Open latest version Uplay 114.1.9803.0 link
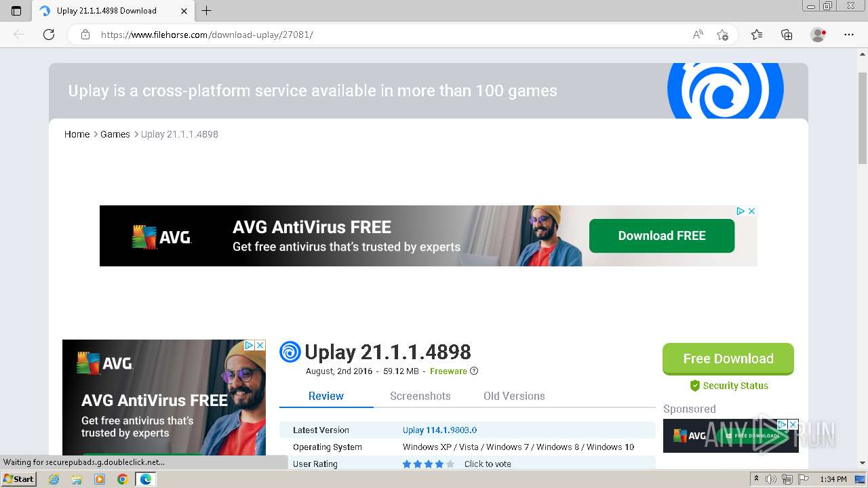This screenshot has height=488, width=868. click(439, 430)
